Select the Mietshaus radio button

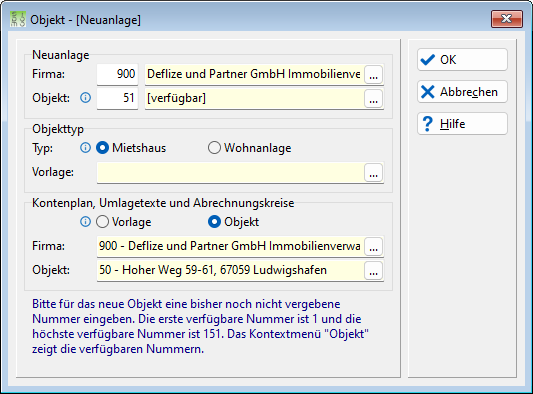coord(102,148)
